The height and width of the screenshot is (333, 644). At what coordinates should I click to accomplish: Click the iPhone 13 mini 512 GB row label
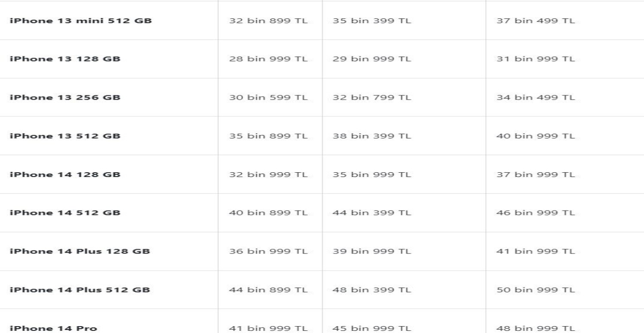coord(81,20)
